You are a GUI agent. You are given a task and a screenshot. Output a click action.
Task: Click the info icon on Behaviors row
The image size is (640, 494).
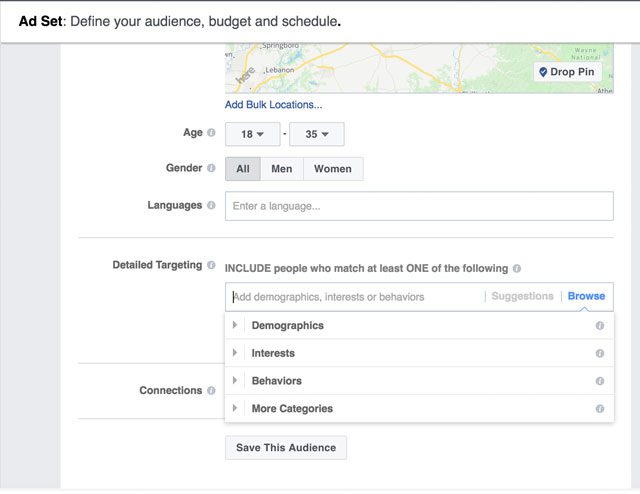coord(600,381)
